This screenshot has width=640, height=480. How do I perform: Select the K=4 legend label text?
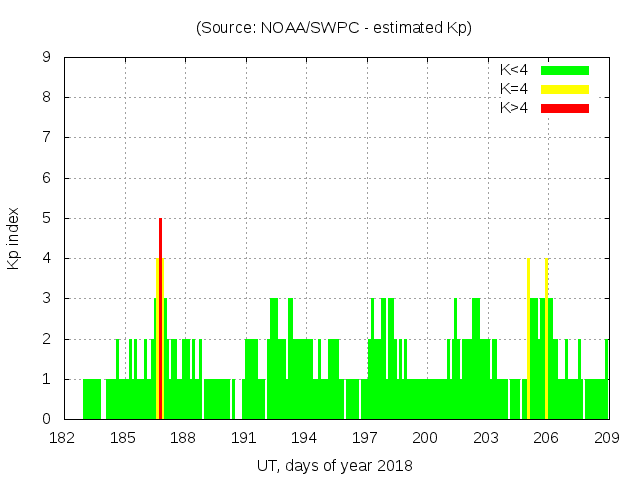click(x=514, y=89)
